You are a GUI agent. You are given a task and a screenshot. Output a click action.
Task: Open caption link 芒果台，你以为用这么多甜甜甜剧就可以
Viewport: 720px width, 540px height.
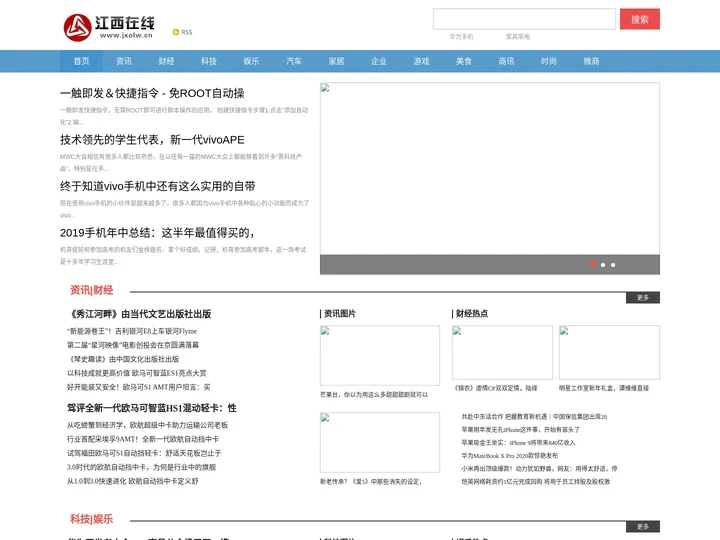click(x=374, y=394)
